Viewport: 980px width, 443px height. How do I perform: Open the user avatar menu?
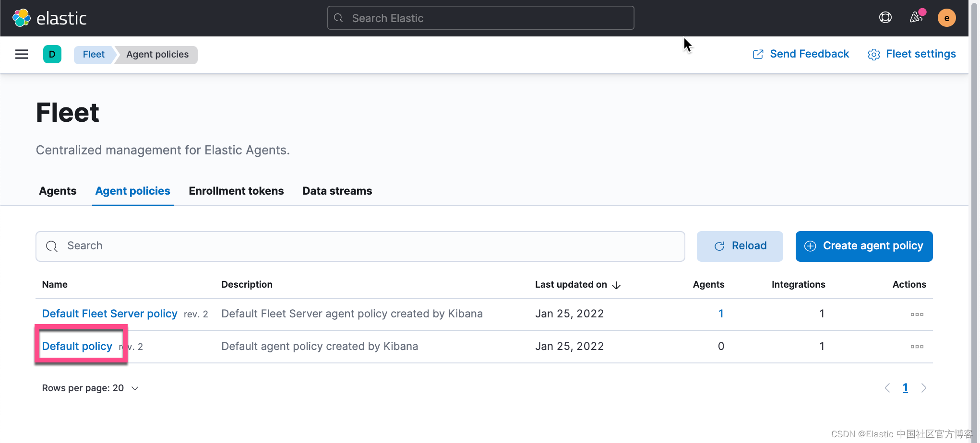point(946,18)
